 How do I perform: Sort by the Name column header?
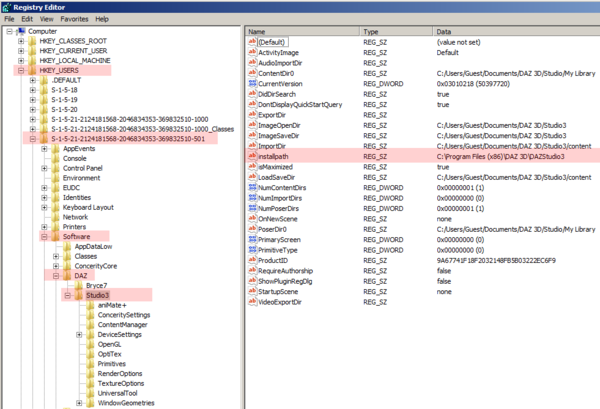click(x=302, y=31)
